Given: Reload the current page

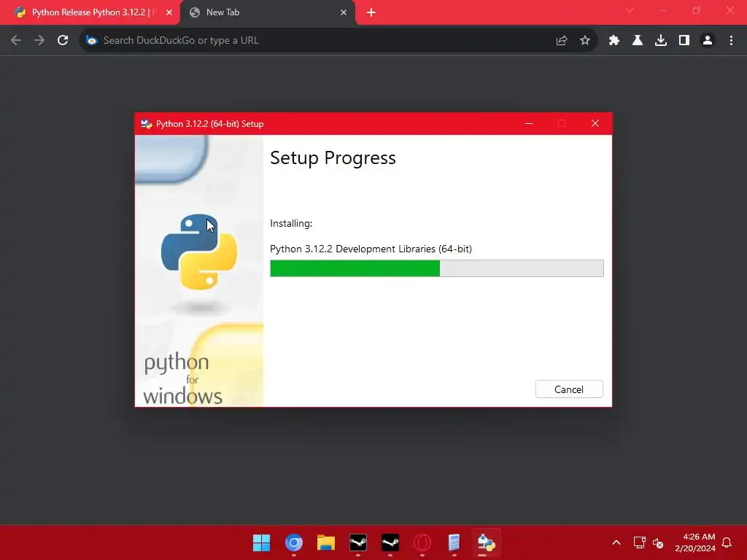Looking at the screenshot, I should click(x=63, y=41).
